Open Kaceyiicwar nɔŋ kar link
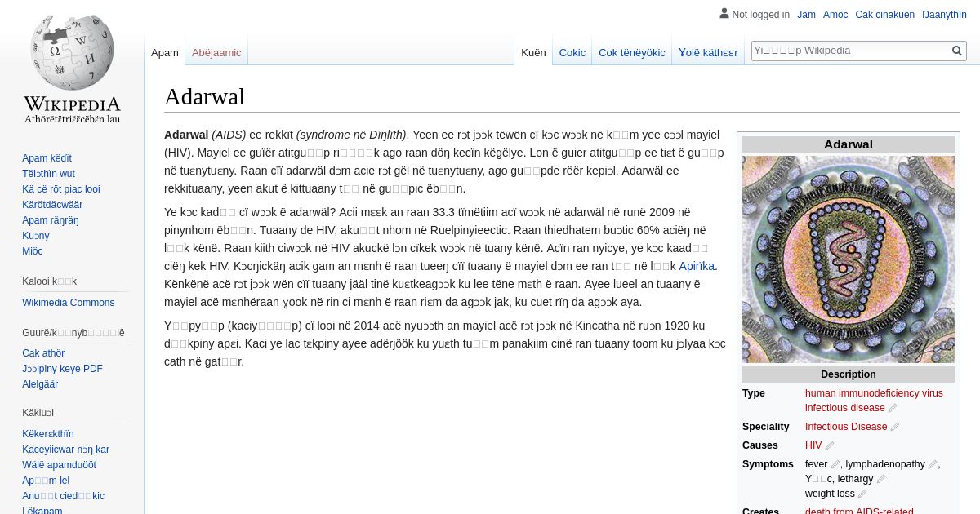 pyautogui.click(x=65, y=450)
